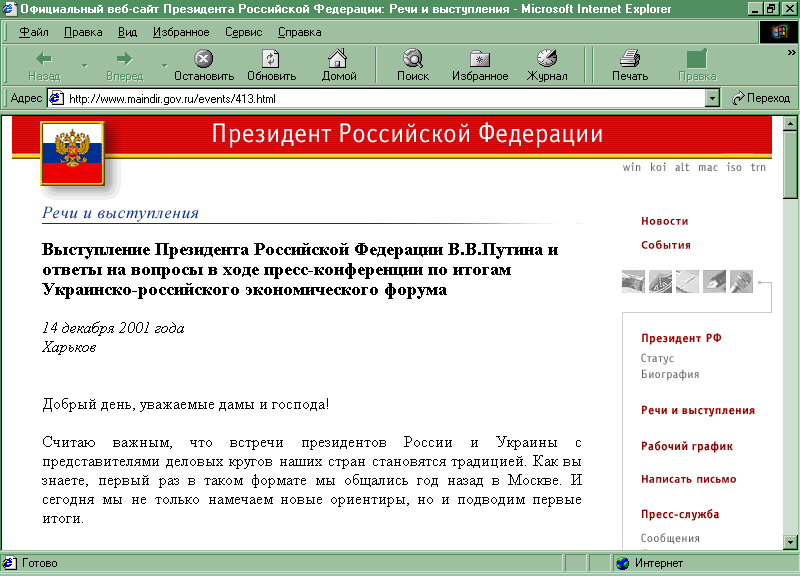
Task: Open the Файл menu
Action: tap(33, 32)
